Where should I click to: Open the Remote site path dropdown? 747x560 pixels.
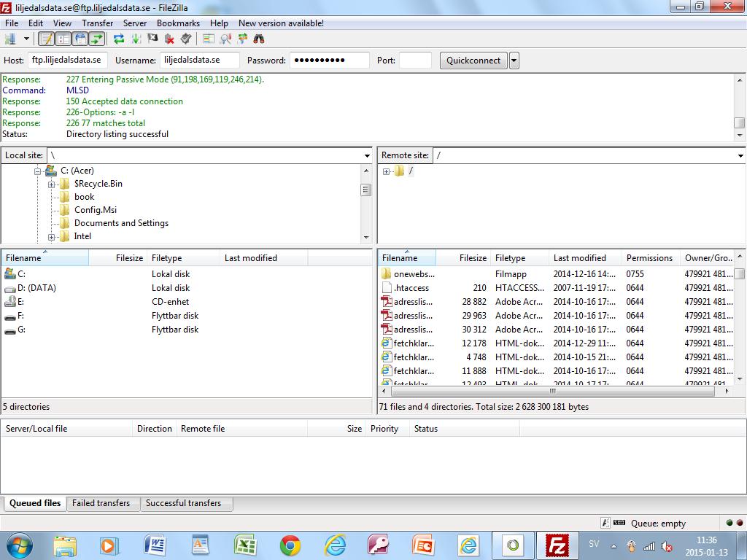pyautogui.click(x=740, y=156)
